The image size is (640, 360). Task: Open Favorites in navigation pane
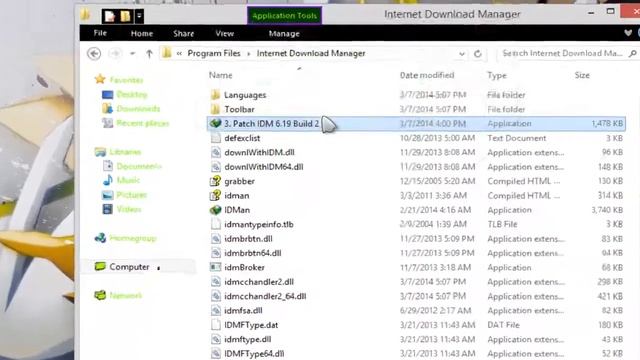point(127,80)
